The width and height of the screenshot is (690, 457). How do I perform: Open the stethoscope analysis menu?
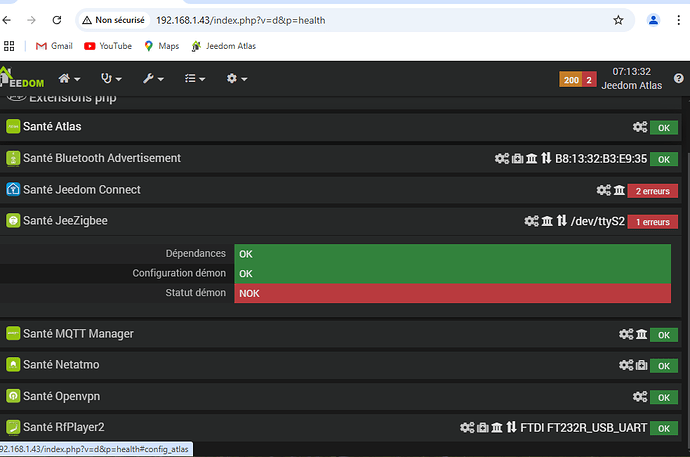(x=111, y=79)
